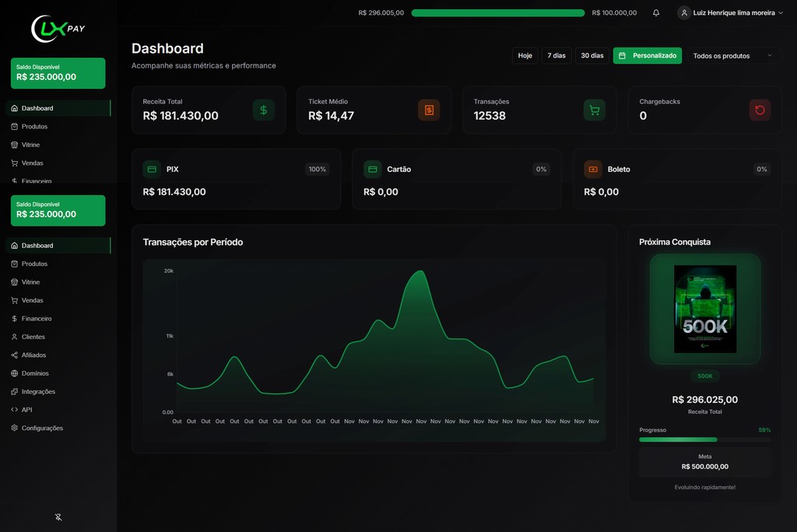
Task: Click the Meta R$ 500.000,00 box
Action: pyautogui.click(x=705, y=462)
